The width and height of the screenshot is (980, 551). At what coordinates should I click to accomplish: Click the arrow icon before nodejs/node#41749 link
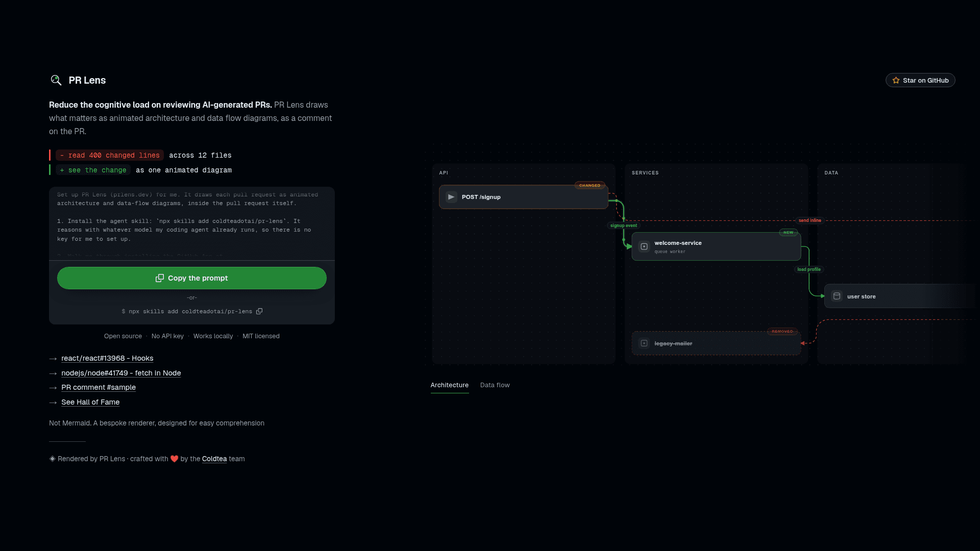[x=53, y=373]
